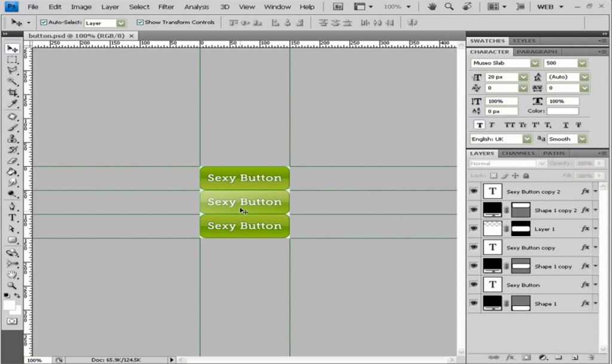This screenshot has width=612, height=364.
Task: Hide the Layer 1 layer
Action: point(474,229)
